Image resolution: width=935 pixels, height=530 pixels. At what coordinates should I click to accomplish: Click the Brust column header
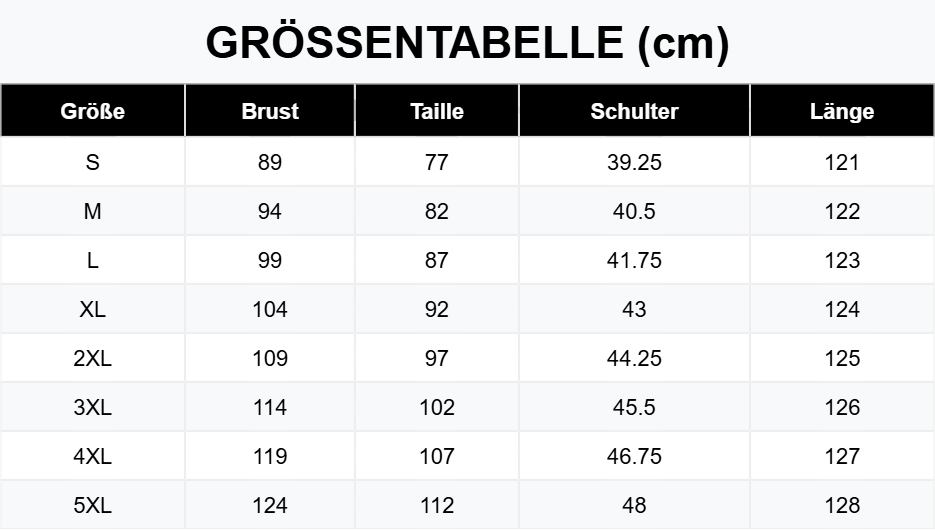point(270,111)
